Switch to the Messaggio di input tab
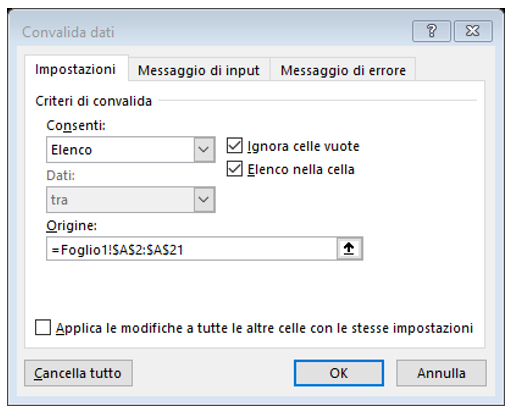This screenshot has height=414, width=514. 199,70
